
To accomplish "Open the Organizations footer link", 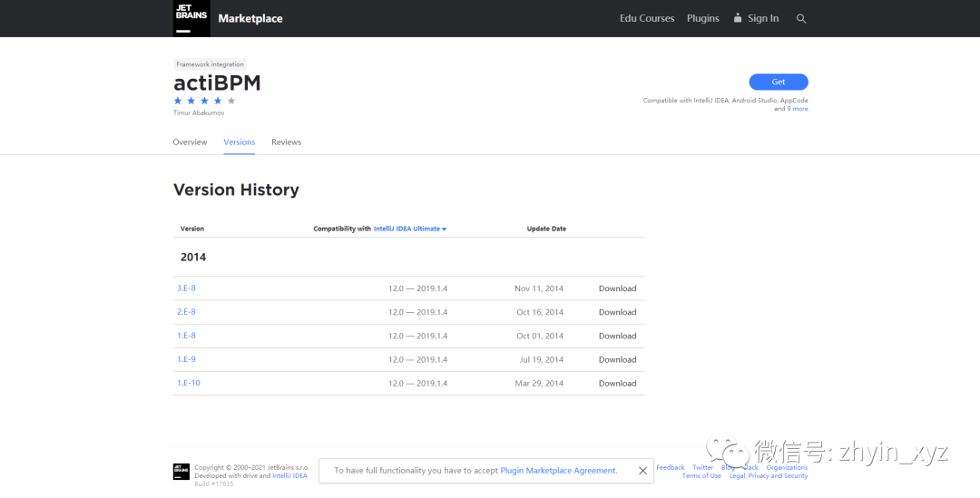I will [787, 467].
